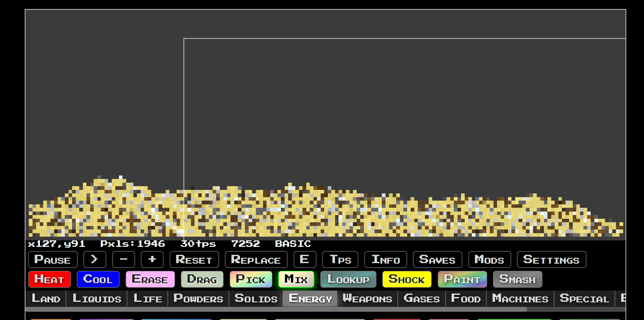Open the Mods manager
The width and height of the screenshot is (644, 320).
(x=489, y=259)
